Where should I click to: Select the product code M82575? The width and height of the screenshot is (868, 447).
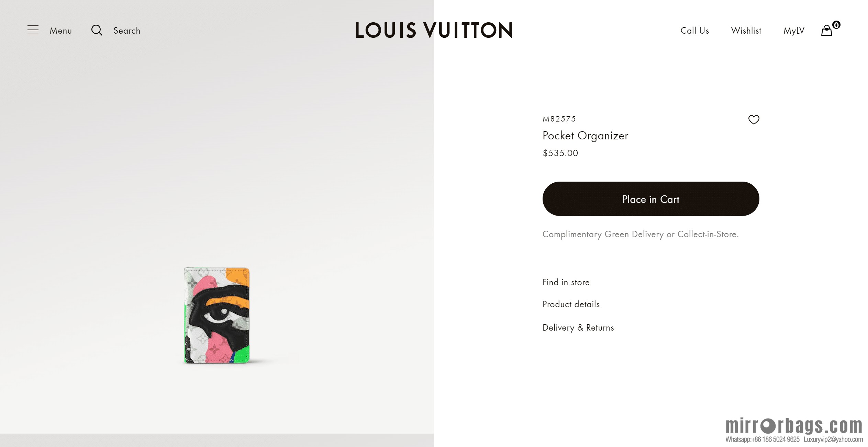559,119
